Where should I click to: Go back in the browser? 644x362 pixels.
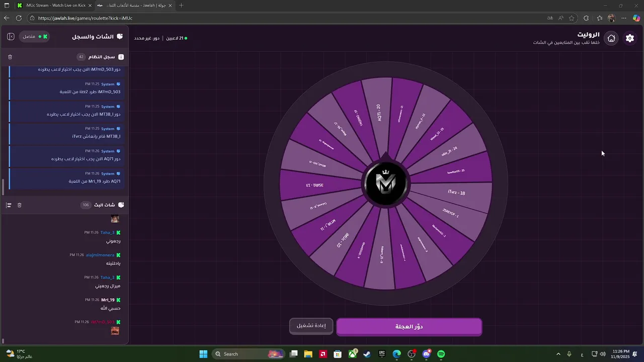coord(7,18)
